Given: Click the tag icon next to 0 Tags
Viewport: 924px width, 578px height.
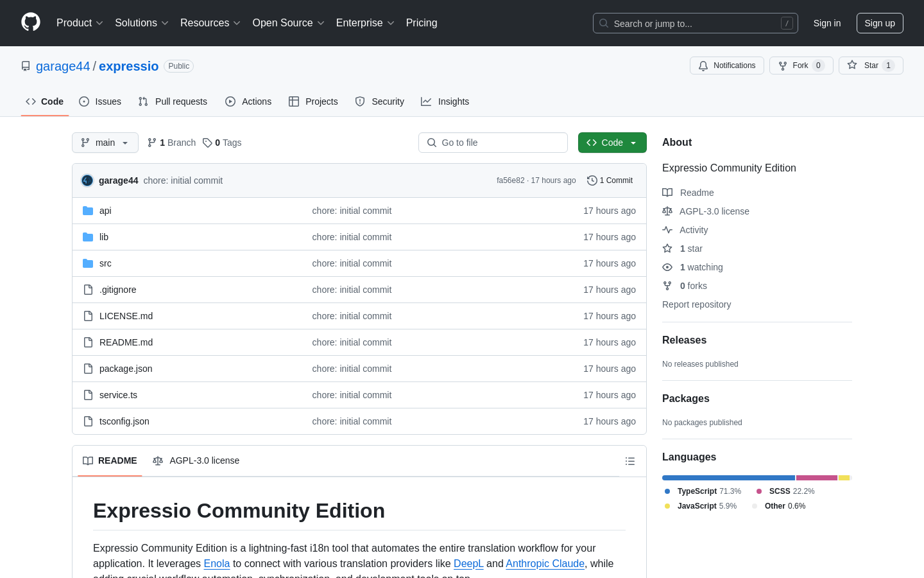Looking at the screenshot, I should 207,143.
